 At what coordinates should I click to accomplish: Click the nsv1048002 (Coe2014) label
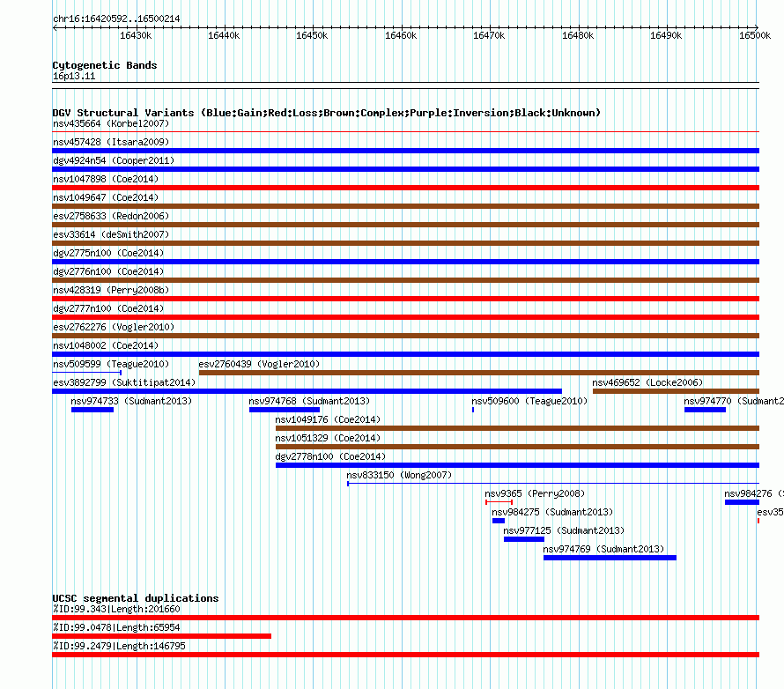point(106,345)
